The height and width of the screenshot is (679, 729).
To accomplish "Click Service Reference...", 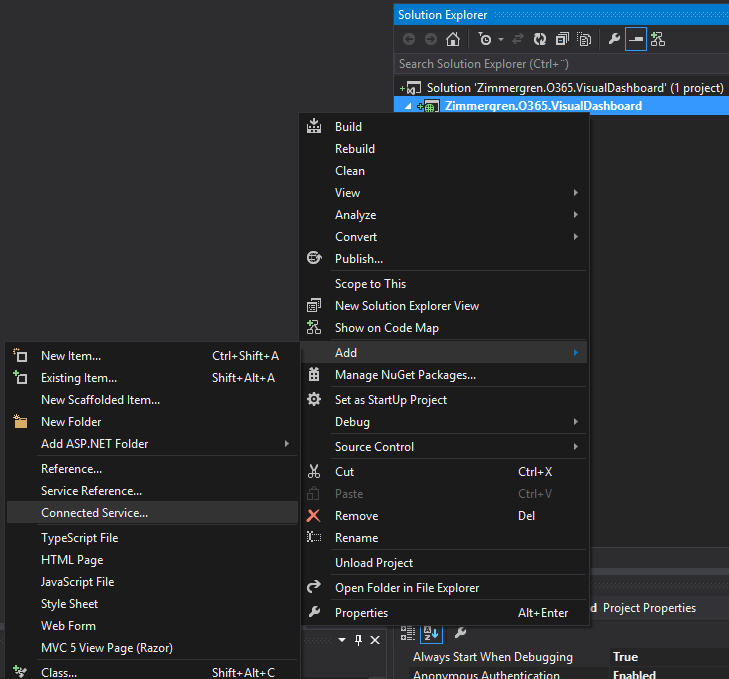I will point(152,491).
